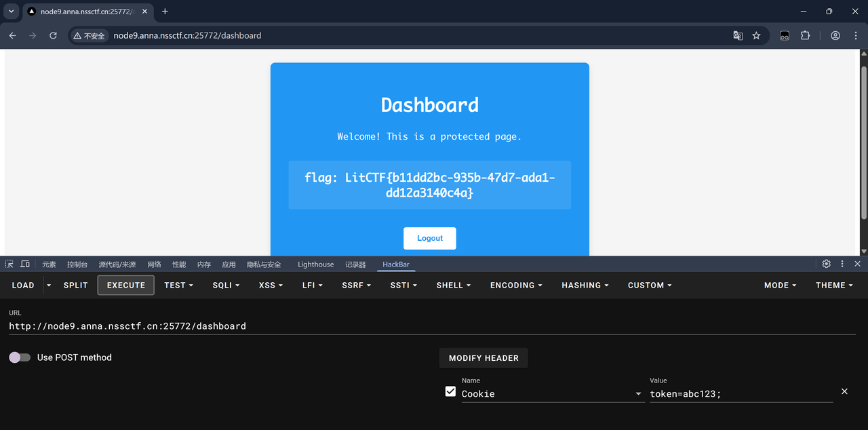The image size is (868, 430).
Task: Open the 内存 DevTools tab
Action: coord(204,265)
